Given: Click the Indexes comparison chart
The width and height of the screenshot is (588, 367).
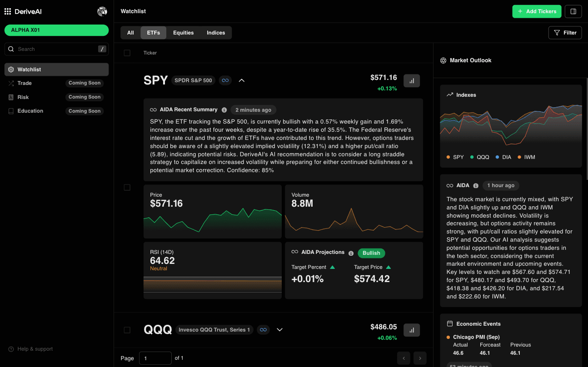Looking at the screenshot, I should (x=511, y=125).
